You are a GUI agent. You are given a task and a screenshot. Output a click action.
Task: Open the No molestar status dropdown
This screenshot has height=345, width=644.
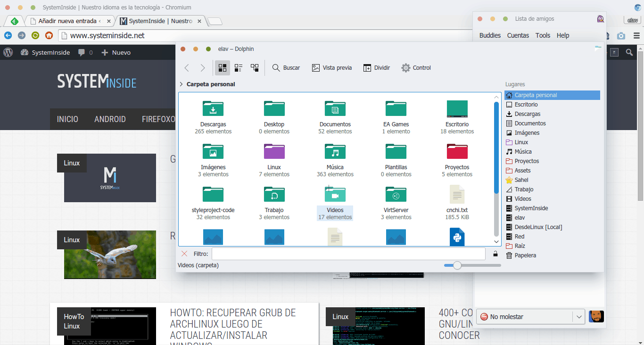coord(579,317)
